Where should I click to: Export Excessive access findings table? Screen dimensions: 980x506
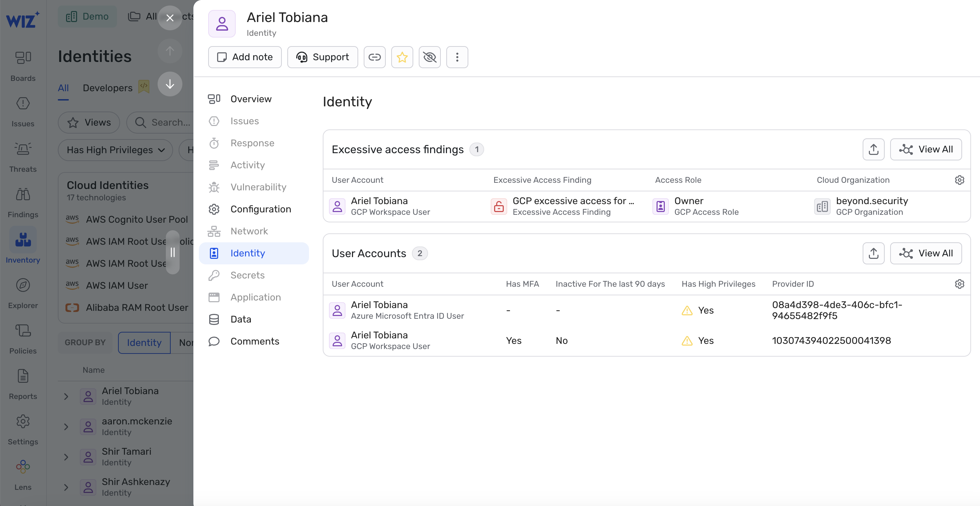pyautogui.click(x=873, y=149)
